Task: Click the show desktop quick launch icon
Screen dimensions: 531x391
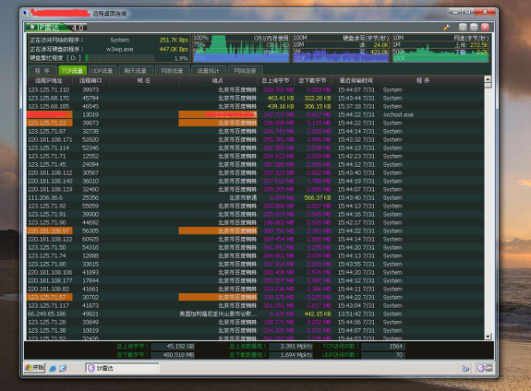Action: (x=63, y=368)
